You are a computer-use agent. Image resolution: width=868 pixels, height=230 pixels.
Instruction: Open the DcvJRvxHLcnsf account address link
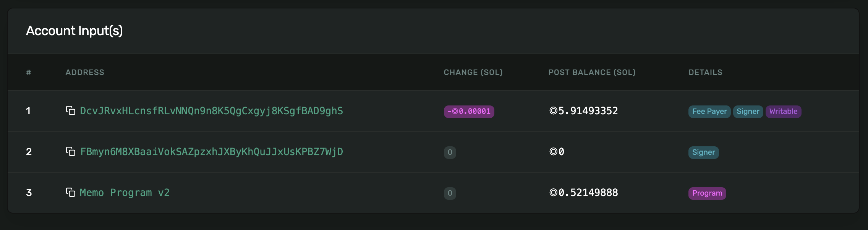click(211, 111)
